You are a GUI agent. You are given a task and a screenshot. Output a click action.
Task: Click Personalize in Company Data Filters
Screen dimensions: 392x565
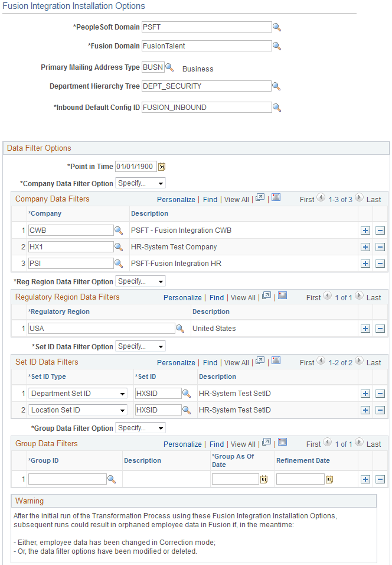pos(176,199)
